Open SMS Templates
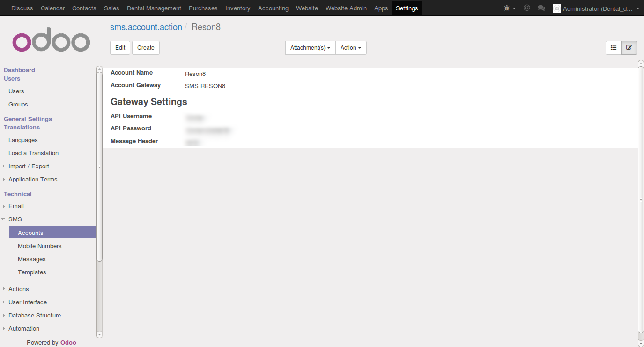Viewport: 644px width, 347px height. [x=32, y=272]
